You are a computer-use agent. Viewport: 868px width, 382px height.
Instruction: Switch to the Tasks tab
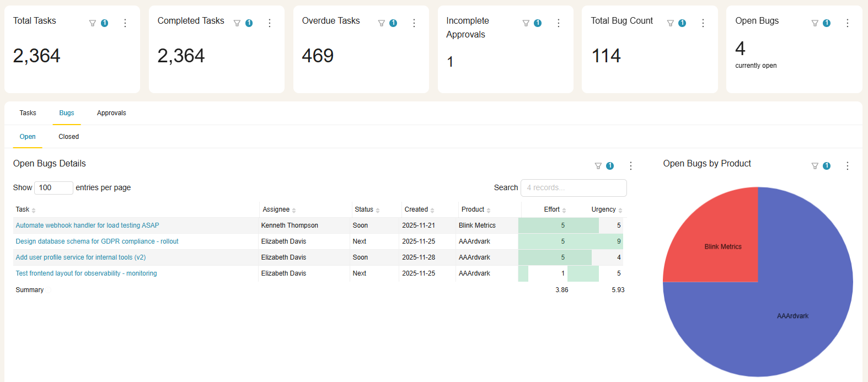tap(28, 113)
